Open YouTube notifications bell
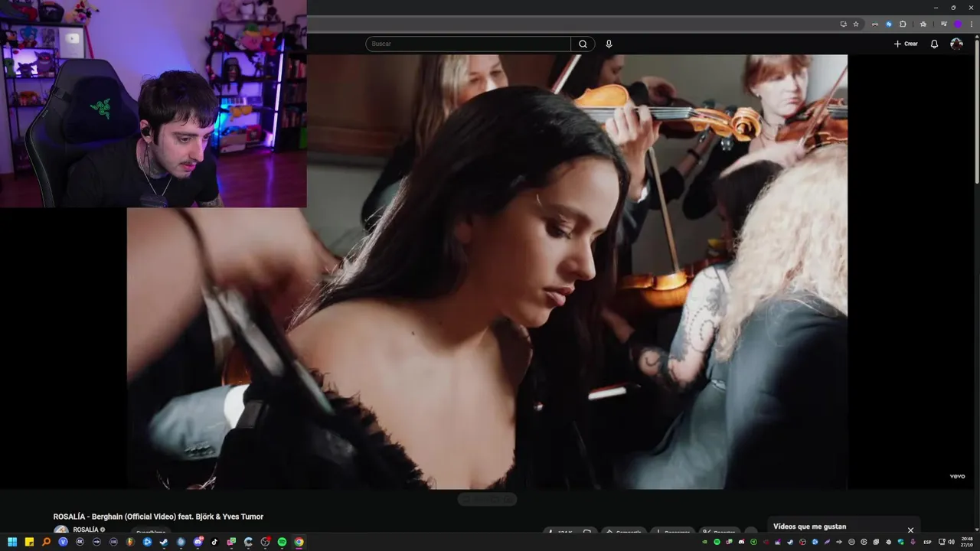The image size is (980, 551). 934,44
